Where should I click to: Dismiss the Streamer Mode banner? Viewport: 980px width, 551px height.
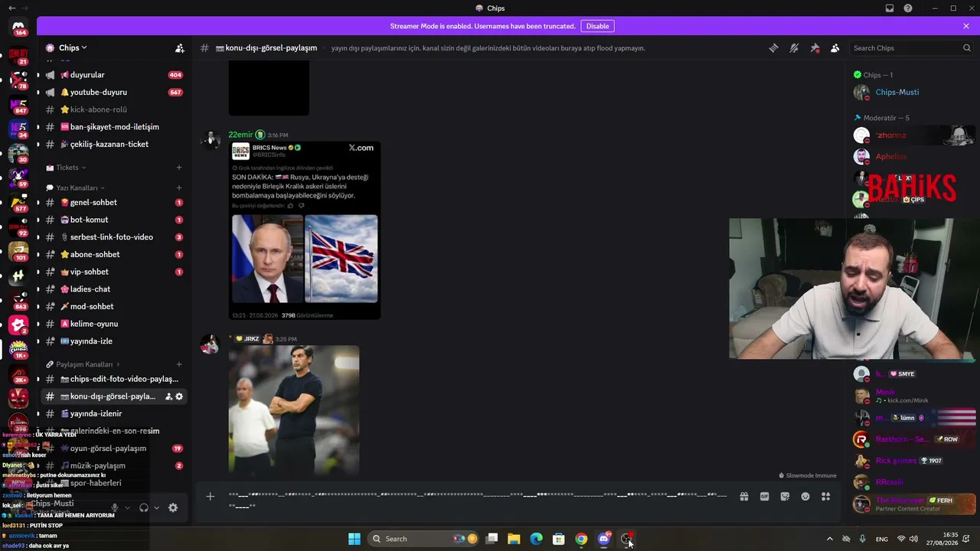(x=966, y=26)
